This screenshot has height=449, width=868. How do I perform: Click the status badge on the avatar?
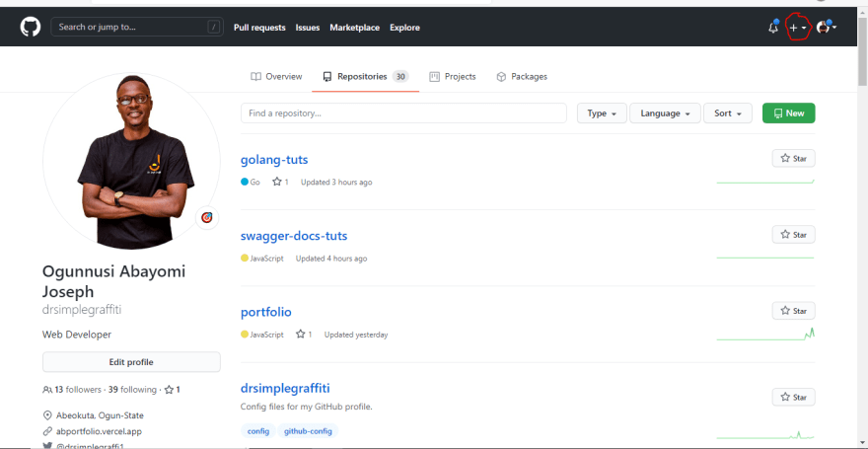pyautogui.click(x=207, y=217)
